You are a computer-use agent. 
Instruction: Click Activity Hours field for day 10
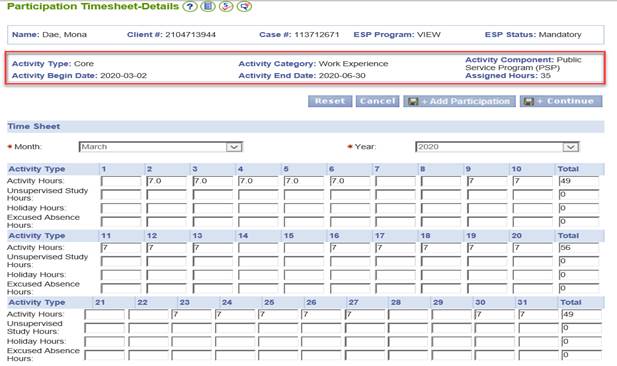coord(533,181)
